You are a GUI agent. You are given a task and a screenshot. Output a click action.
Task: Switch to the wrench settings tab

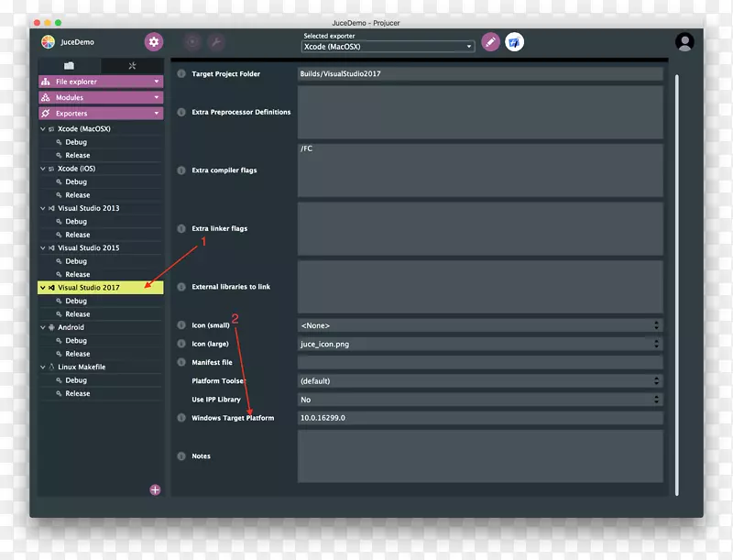[131, 65]
